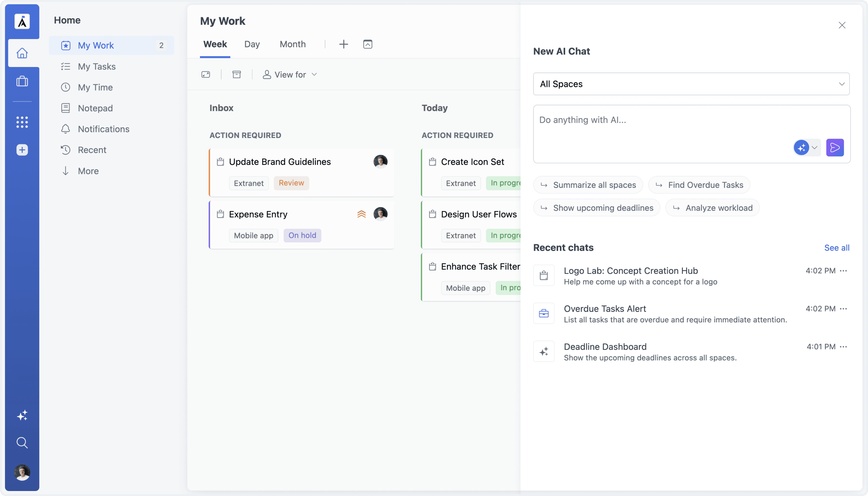Click Mobile app tag on Expense Entry
The width and height of the screenshot is (868, 496).
point(254,235)
